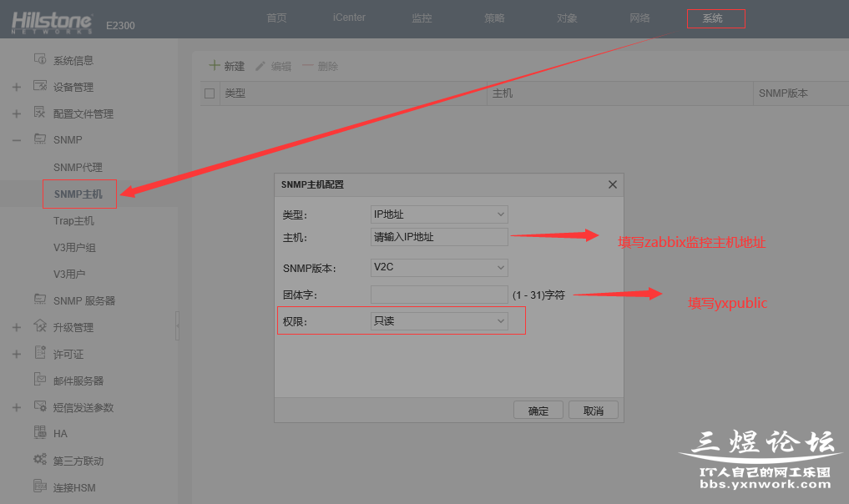
Task: Select V3用户 in the sidebar
Action: tap(69, 274)
